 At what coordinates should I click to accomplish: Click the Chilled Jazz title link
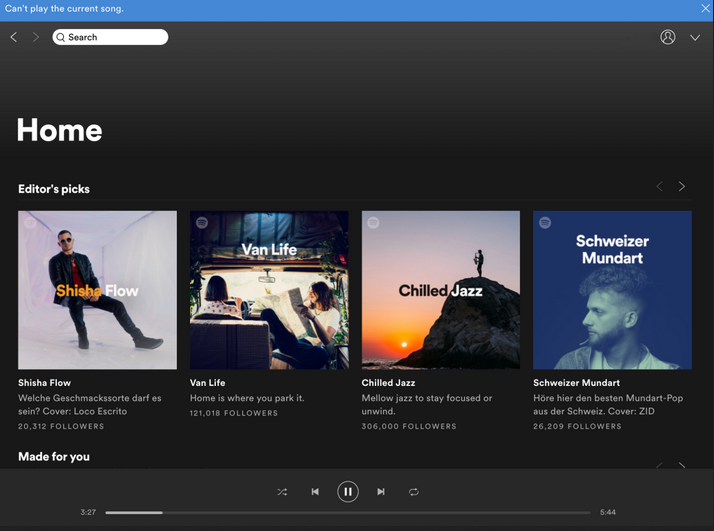tap(388, 383)
